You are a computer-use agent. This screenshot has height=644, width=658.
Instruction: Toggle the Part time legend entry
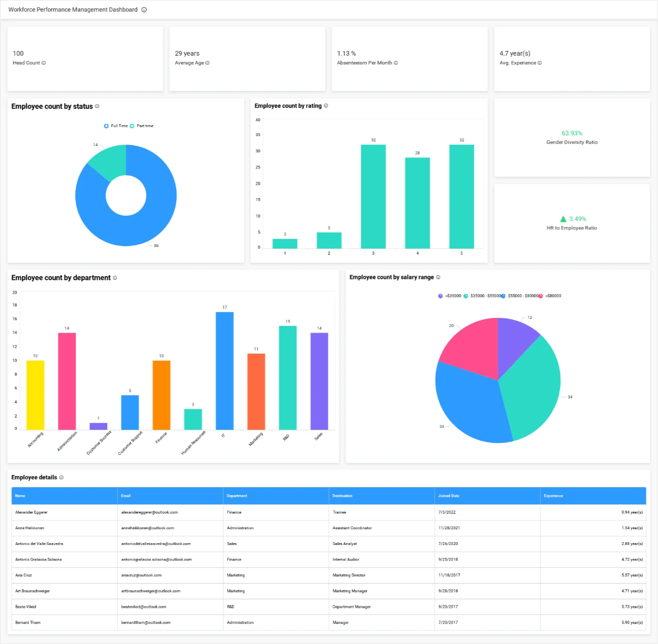click(141, 126)
